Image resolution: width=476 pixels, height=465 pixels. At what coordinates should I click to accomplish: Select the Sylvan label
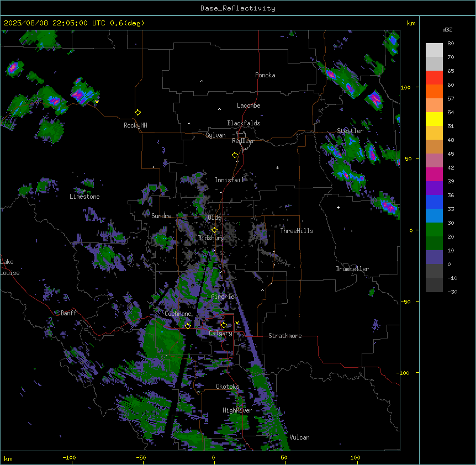(215, 135)
